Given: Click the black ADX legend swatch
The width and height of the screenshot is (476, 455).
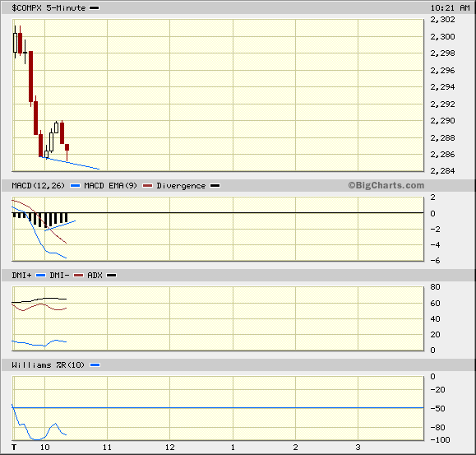Looking at the screenshot, I should click(x=112, y=276).
